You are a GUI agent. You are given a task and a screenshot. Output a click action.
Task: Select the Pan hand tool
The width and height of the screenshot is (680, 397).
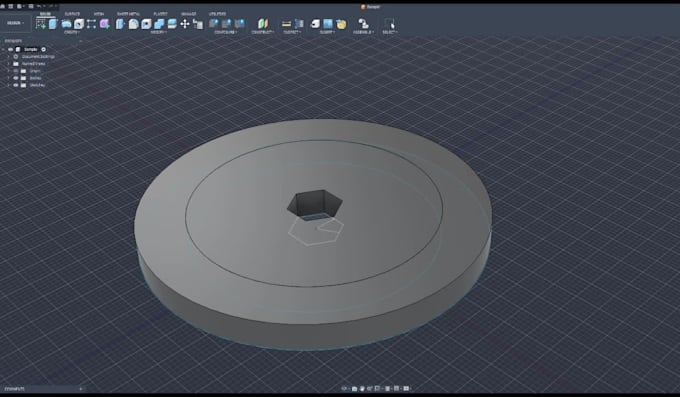(362, 389)
